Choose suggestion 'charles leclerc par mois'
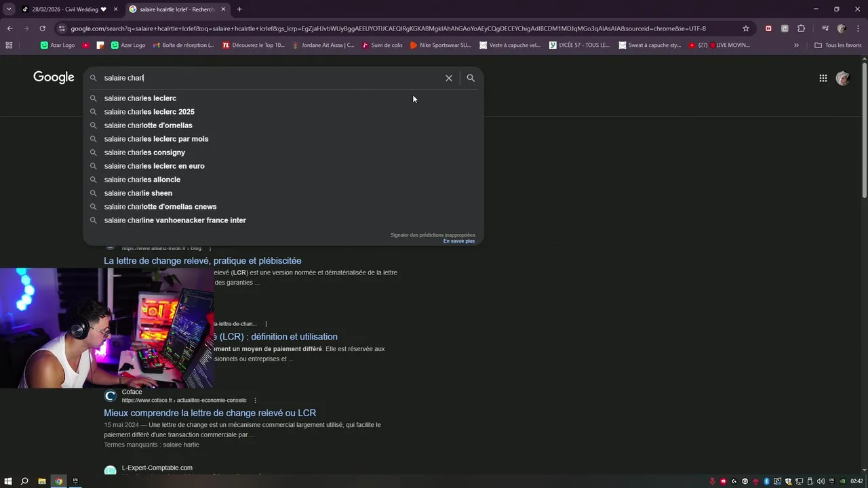The height and width of the screenshot is (488, 868). (283, 139)
